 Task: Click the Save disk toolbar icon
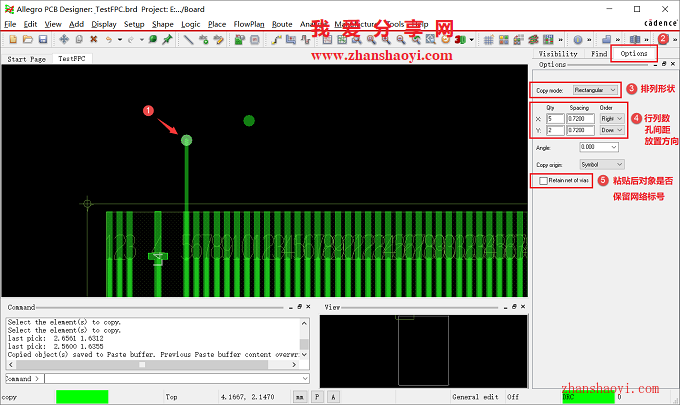point(42,39)
